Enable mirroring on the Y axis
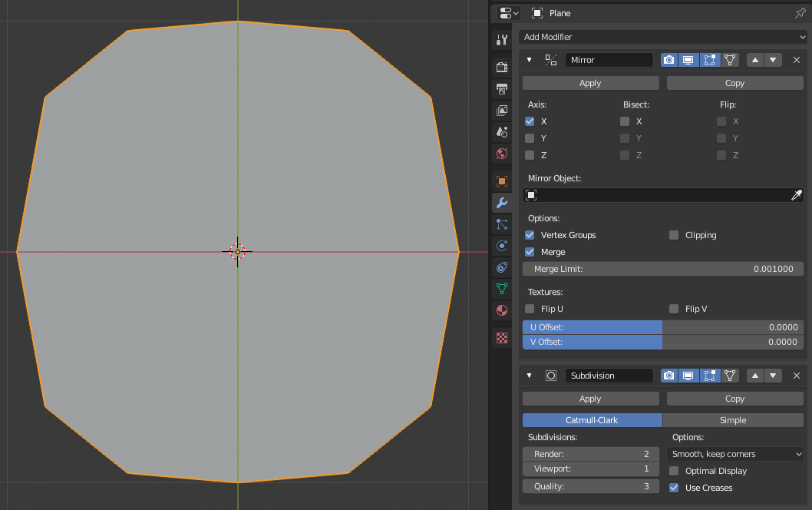 (530, 138)
